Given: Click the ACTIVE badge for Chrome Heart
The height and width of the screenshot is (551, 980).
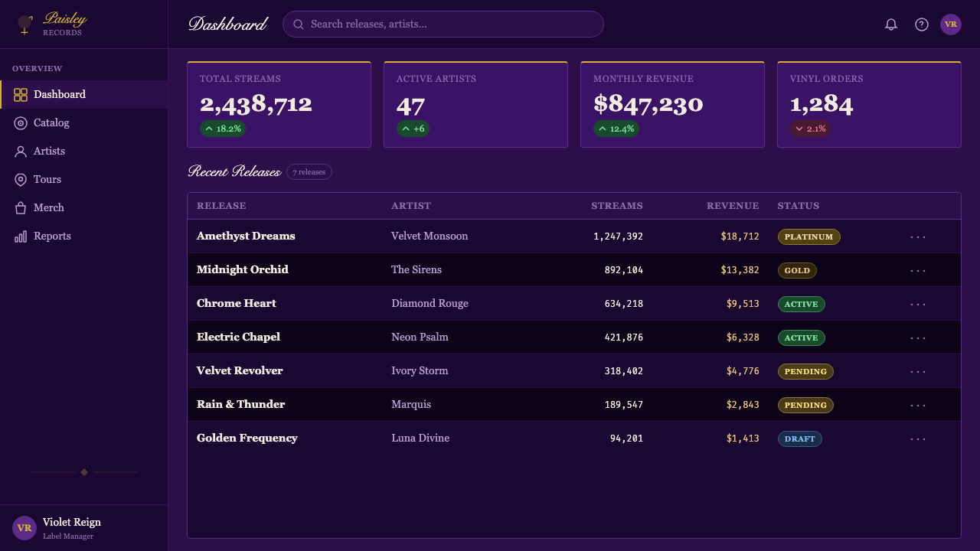Looking at the screenshot, I should [801, 305].
